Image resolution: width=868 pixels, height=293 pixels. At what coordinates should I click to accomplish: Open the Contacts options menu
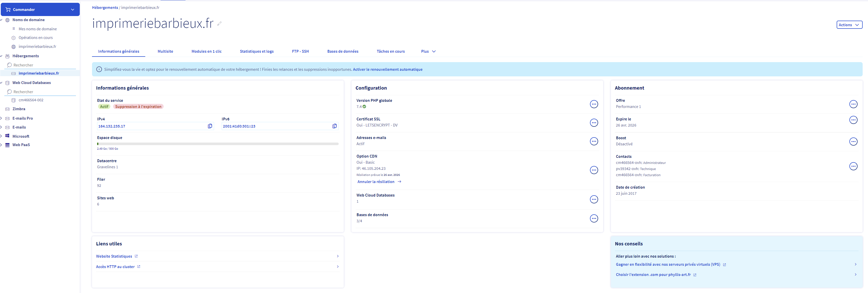tap(853, 166)
